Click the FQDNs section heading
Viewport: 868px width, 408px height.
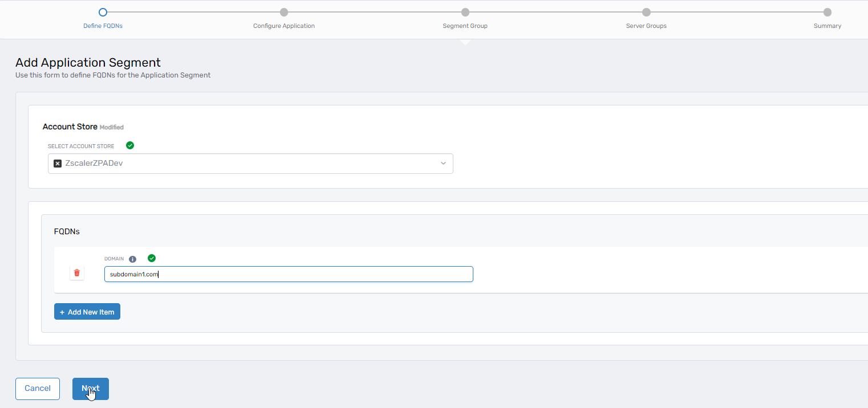click(x=67, y=232)
